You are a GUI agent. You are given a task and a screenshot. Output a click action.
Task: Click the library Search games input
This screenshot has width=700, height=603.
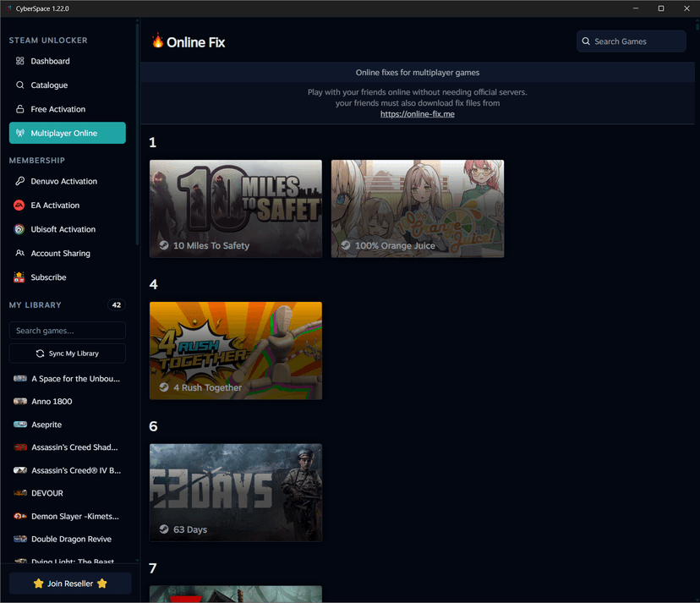click(67, 331)
